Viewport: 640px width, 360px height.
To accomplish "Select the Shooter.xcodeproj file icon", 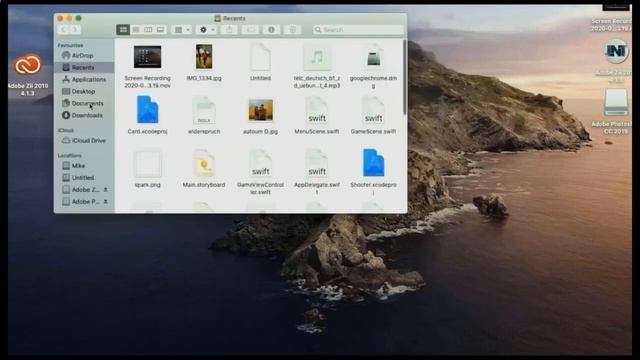I will tap(373, 163).
